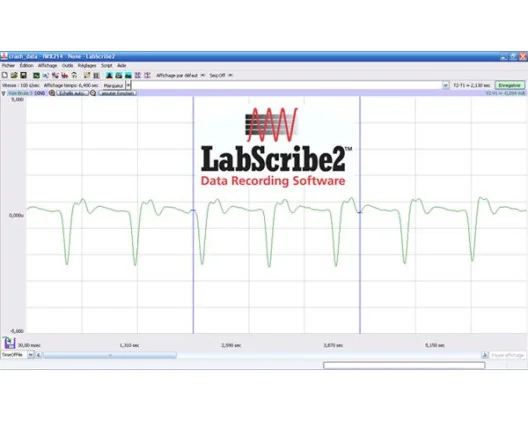Click inside the marker comment text field

coord(287,86)
